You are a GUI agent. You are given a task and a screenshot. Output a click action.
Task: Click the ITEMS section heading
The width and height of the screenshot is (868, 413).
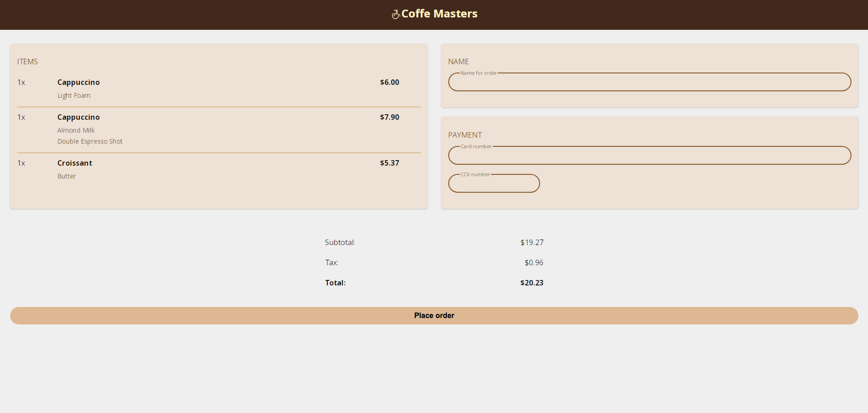28,61
